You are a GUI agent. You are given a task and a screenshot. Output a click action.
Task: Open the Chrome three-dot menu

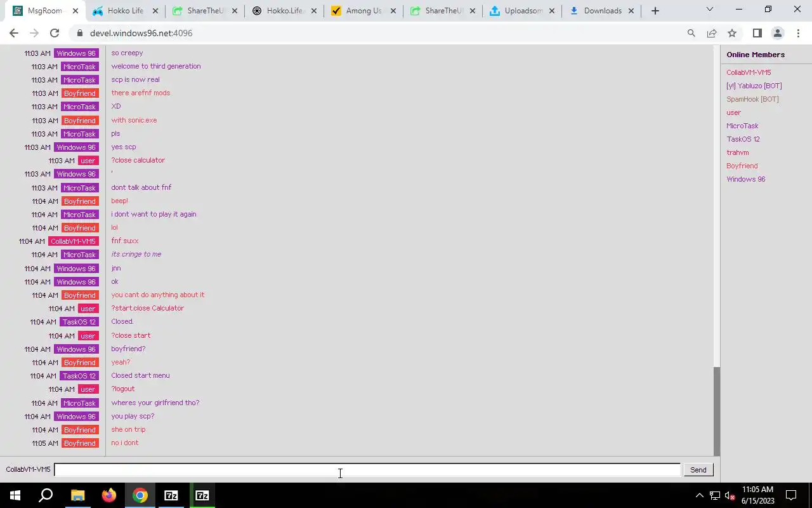[x=798, y=33]
